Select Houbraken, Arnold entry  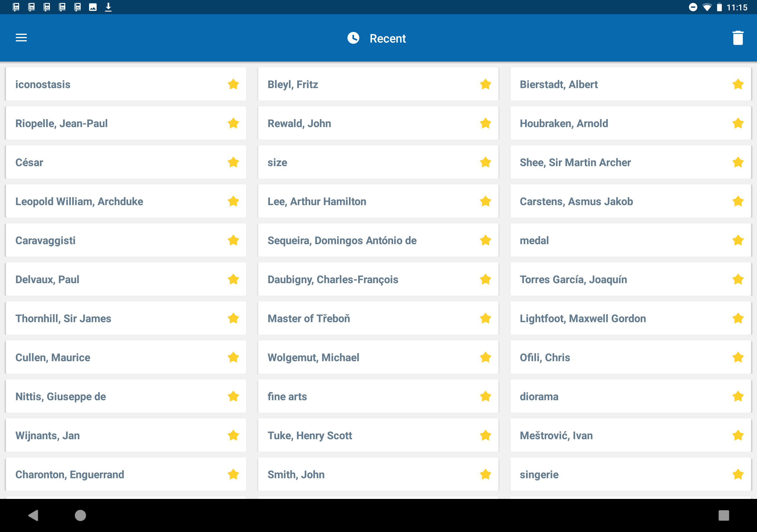coord(630,123)
